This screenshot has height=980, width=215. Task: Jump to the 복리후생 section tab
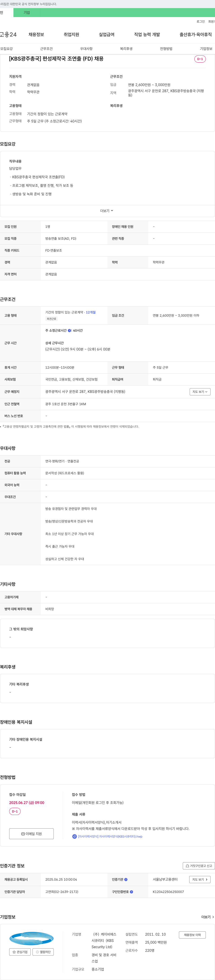pyautogui.click(x=126, y=49)
